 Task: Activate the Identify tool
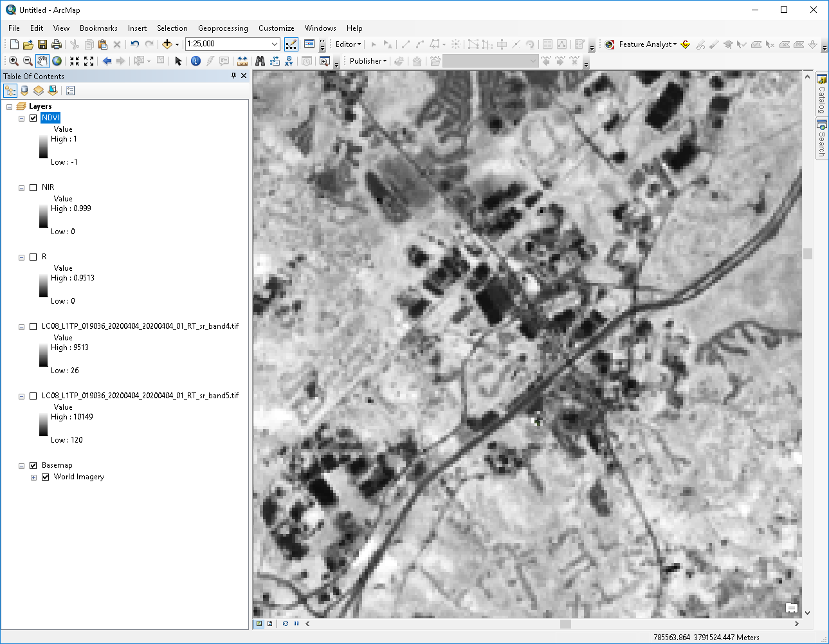(196, 60)
